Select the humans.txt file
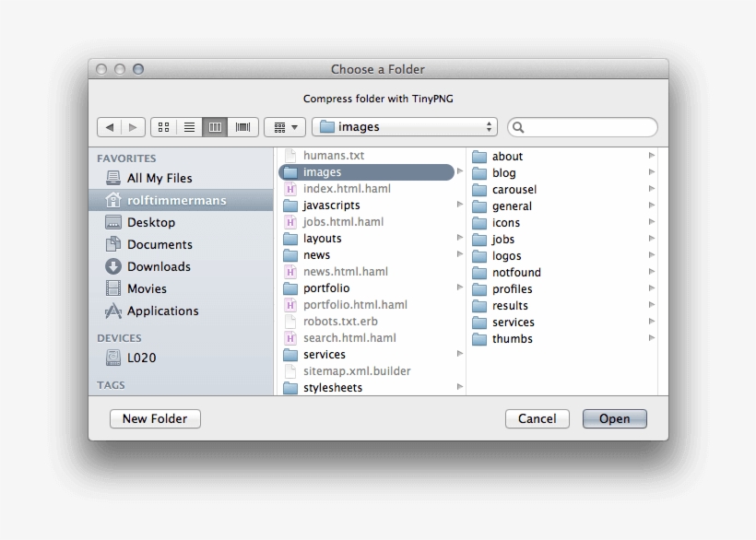 [x=371, y=155]
